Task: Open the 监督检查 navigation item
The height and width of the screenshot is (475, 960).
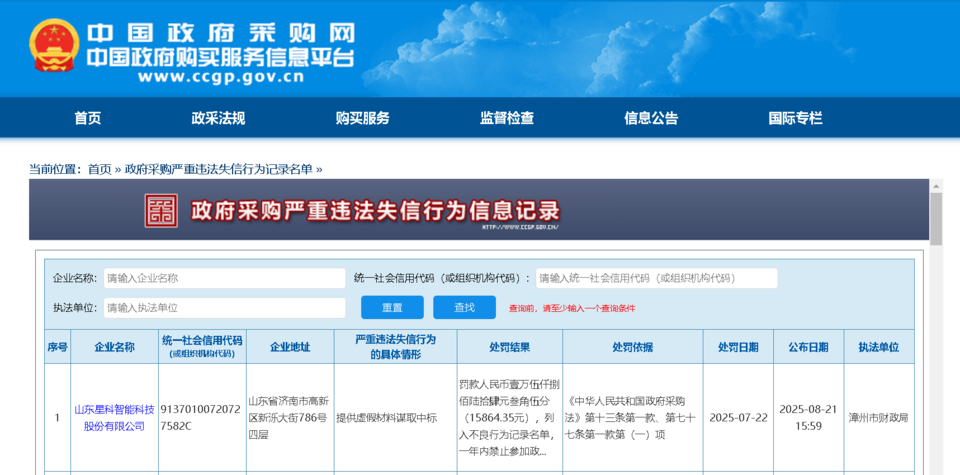Action: tap(507, 118)
